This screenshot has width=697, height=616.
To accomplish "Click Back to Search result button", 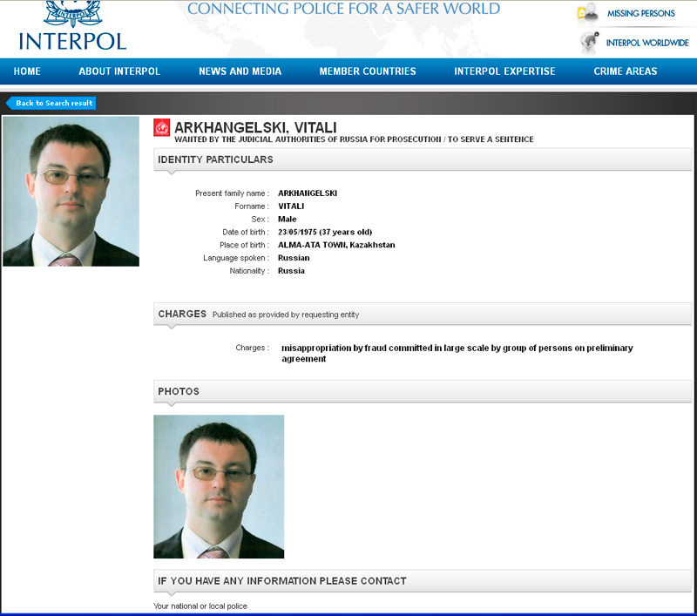I will coord(51,103).
